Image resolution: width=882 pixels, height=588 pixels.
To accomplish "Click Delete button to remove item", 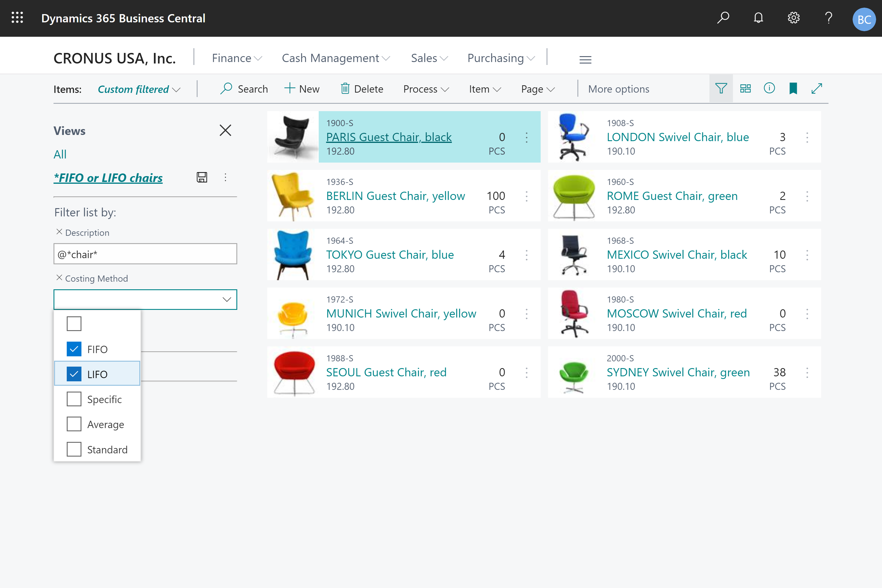I will (361, 88).
